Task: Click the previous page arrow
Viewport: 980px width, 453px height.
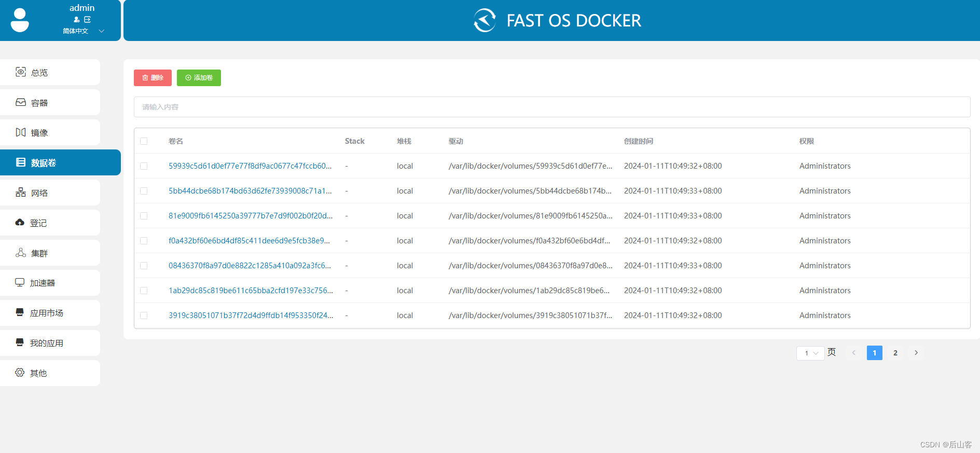Action: [x=854, y=353]
